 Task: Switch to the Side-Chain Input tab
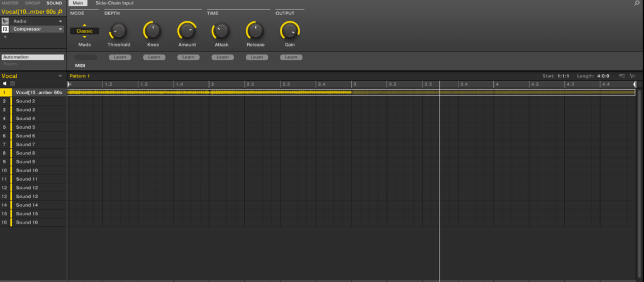[114, 3]
